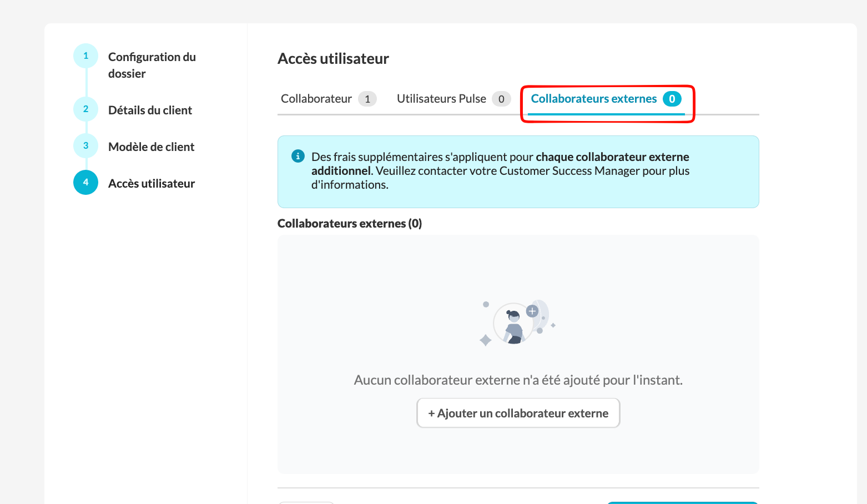Click the person illustration in empty state
This screenshot has width=867, height=504.
click(x=514, y=326)
